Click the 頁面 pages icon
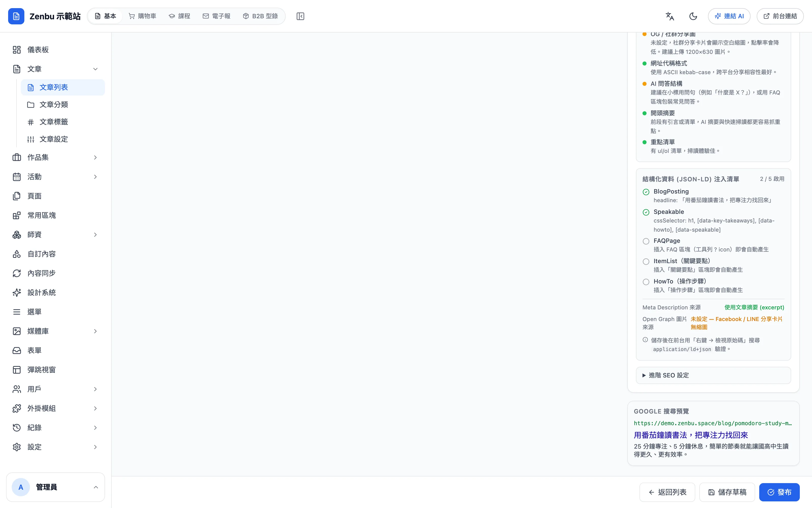Screen dimensions: 812x508 pos(17,196)
